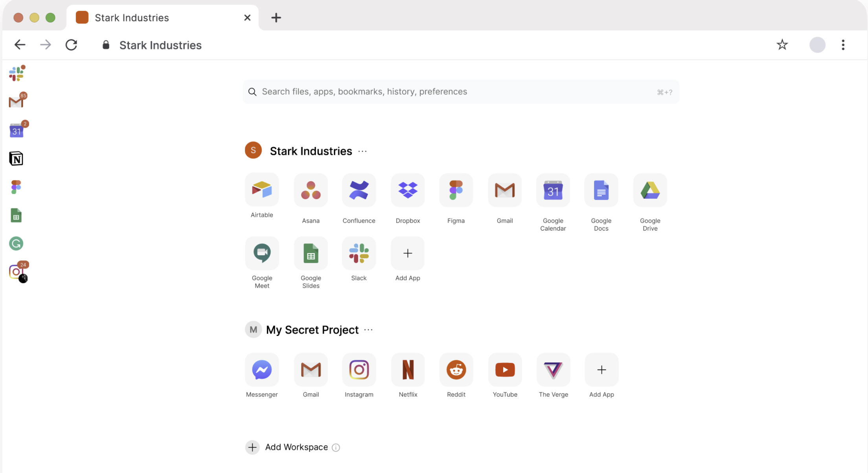Click the My Secret Project heading

[312, 330]
